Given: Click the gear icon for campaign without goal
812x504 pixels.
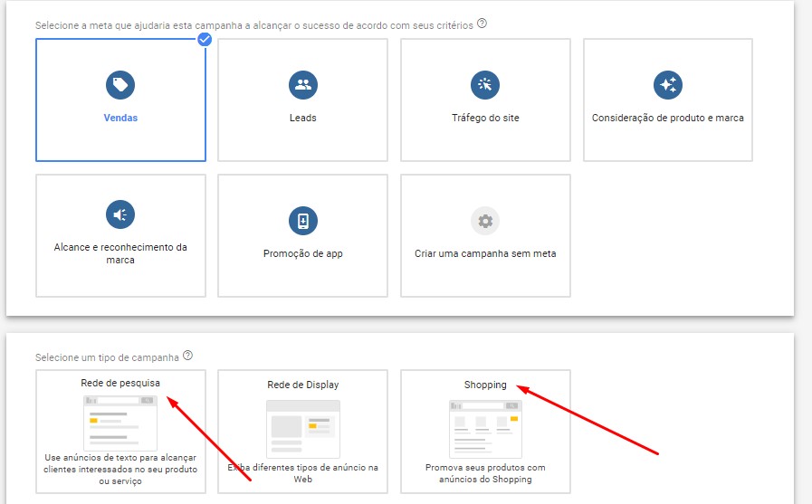Looking at the screenshot, I should 485,221.
